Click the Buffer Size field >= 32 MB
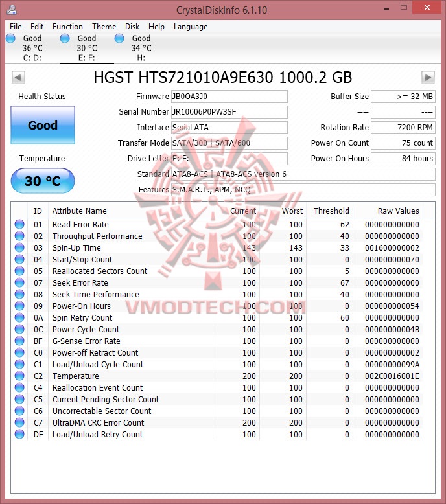Viewport: 446px width, 504px height. (x=403, y=97)
